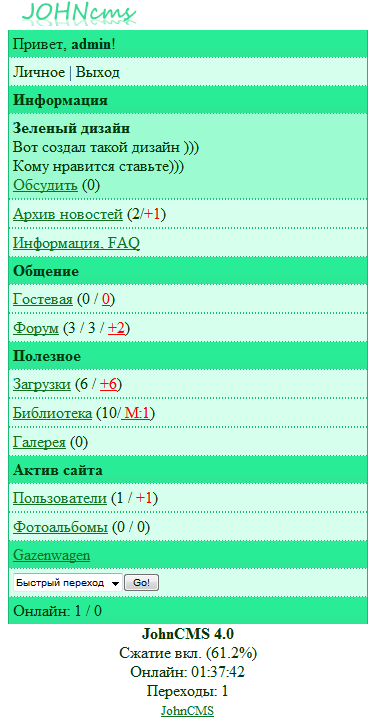Click the JOHNcms logo image
377x724 pixels.
click(x=79, y=12)
